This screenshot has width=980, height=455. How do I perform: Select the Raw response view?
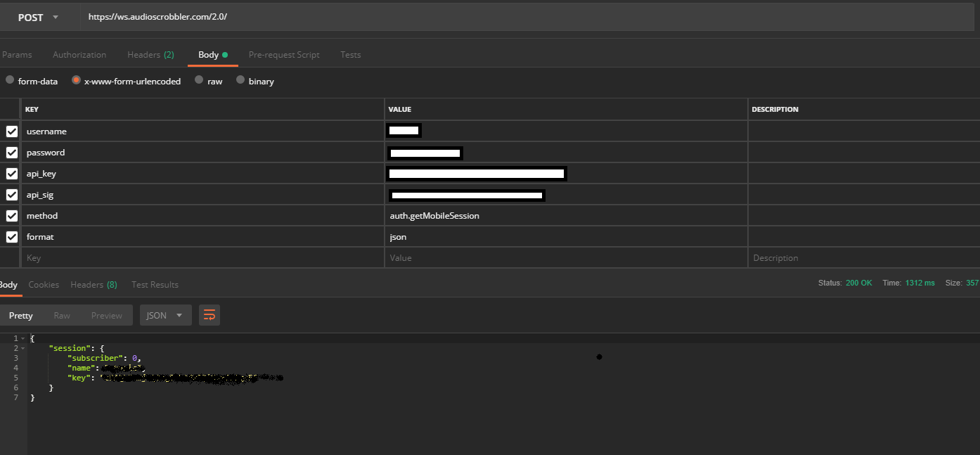(x=62, y=316)
